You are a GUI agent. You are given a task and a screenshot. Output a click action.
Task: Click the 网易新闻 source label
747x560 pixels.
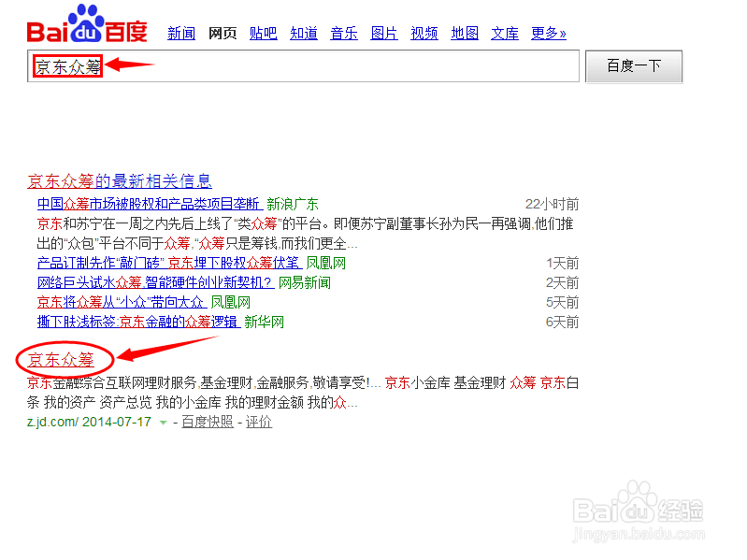click(305, 283)
